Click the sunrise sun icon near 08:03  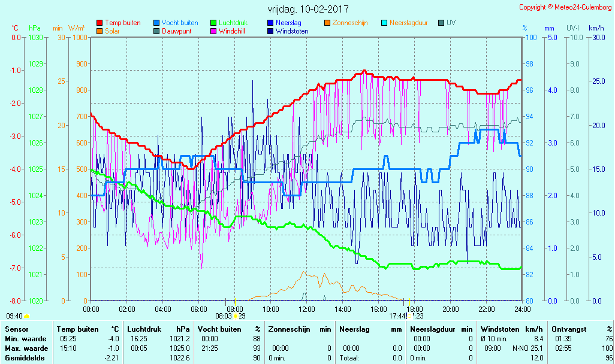pyautogui.click(x=236, y=316)
